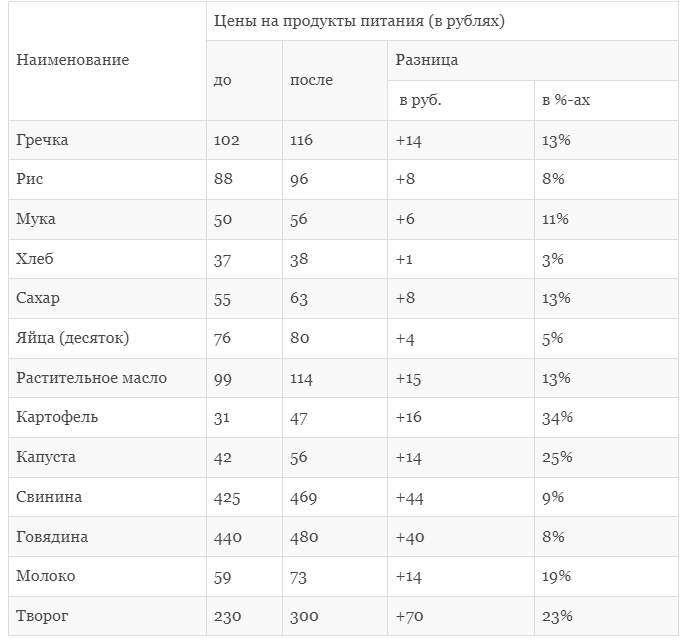
Task: Select the "в руб." subheader cell
Action: point(420,100)
